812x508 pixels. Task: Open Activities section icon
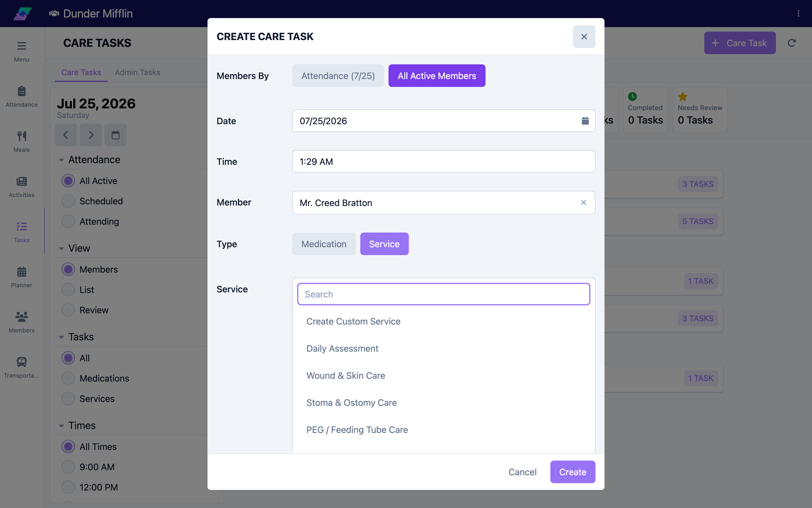[21, 181]
